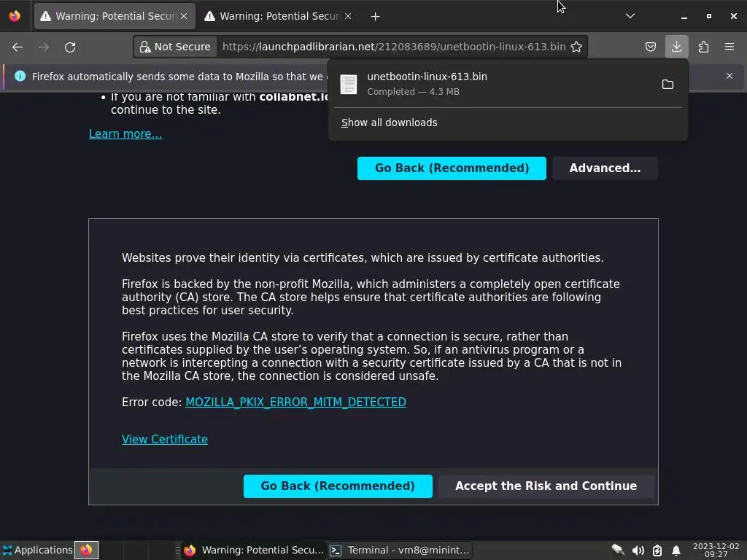The image size is (747, 560).
Task: Open Firefox View from the tab bar
Action: pyautogui.click(x=15, y=16)
